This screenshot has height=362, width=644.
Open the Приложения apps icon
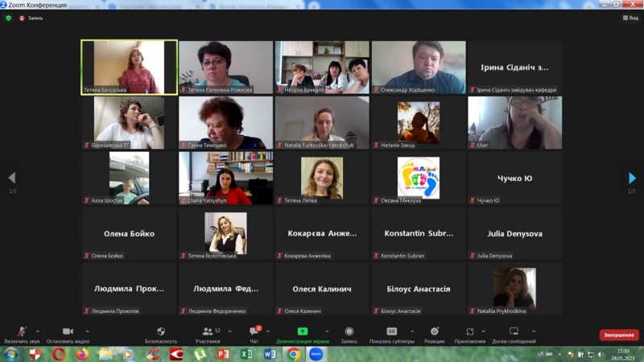pyautogui.click(x=470, y=331)
